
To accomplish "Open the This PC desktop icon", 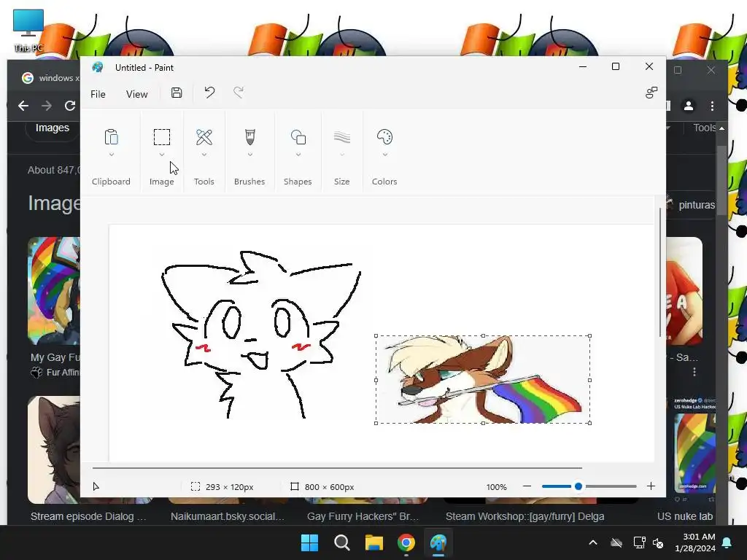I will pos(28,31).
